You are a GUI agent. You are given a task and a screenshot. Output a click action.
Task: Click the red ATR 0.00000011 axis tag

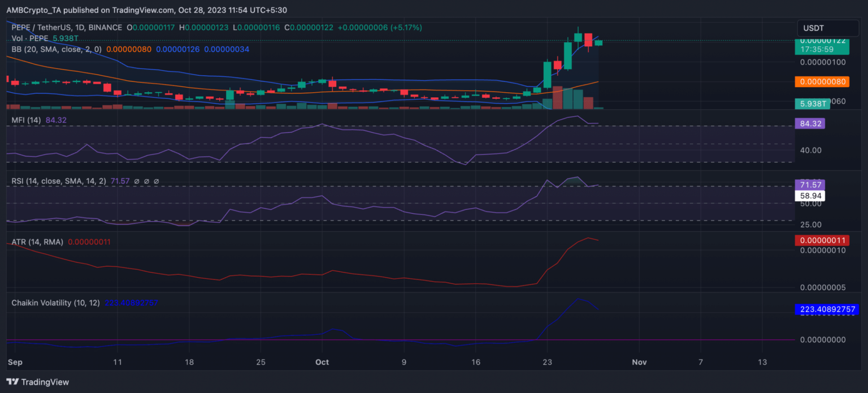822,240
